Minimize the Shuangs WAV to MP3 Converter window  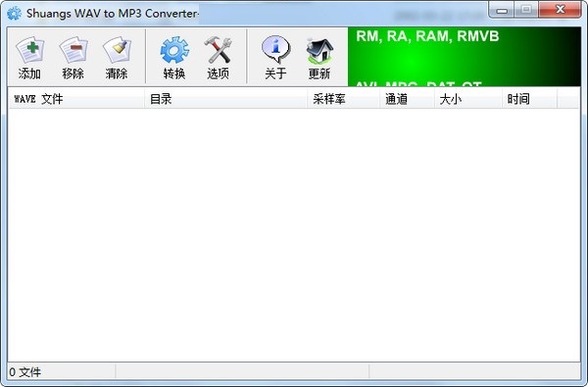tap(502, 10)
